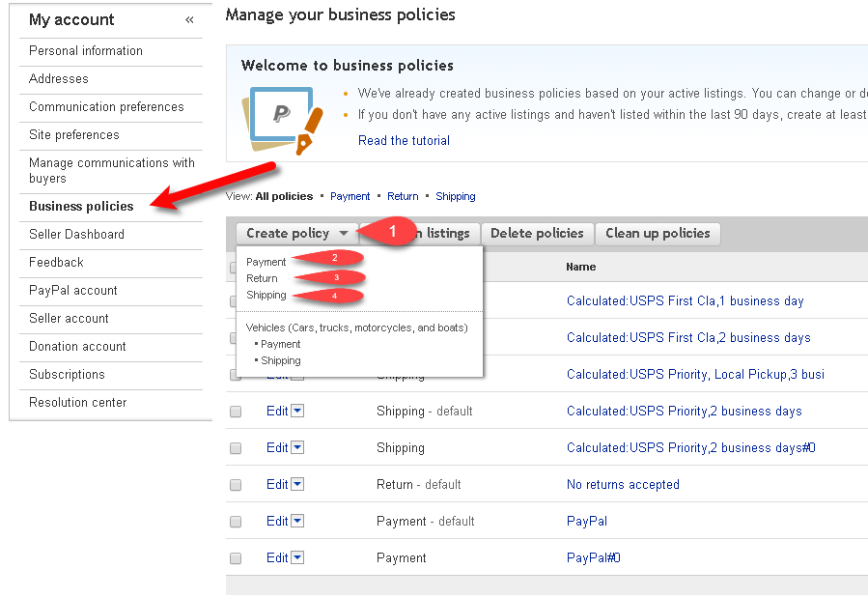Viewport: 868px width, 598px height.
Task: Switch view to Payment policies only
Action: coord(350,196)
